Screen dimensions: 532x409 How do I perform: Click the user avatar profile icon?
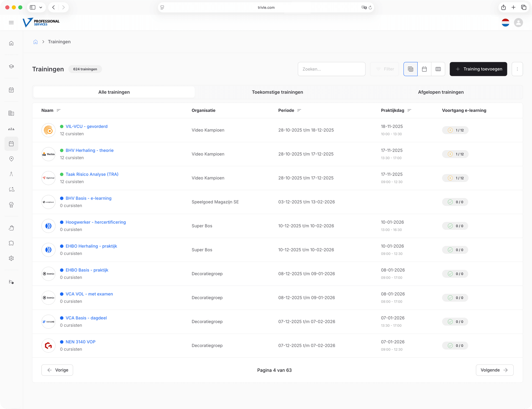click(518, 23)
